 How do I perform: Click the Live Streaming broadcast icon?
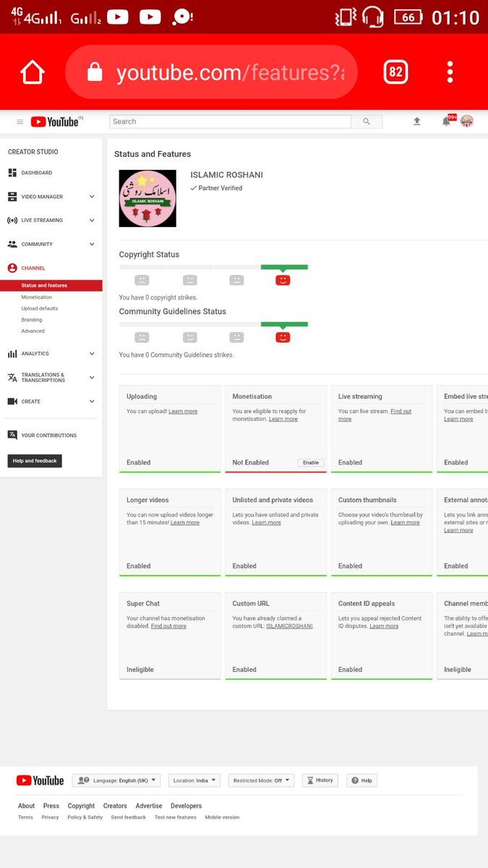pyautogui.click(x=12, y=220)
